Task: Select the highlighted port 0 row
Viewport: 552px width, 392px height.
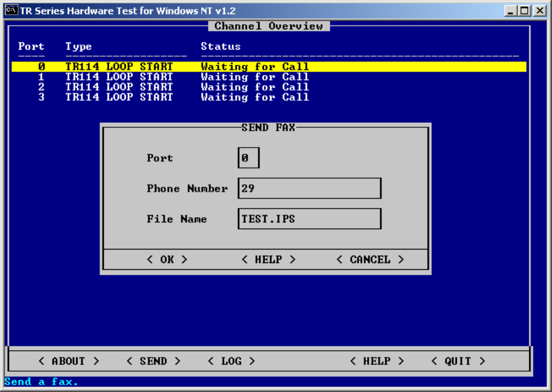Action: [x=269, y=66]
